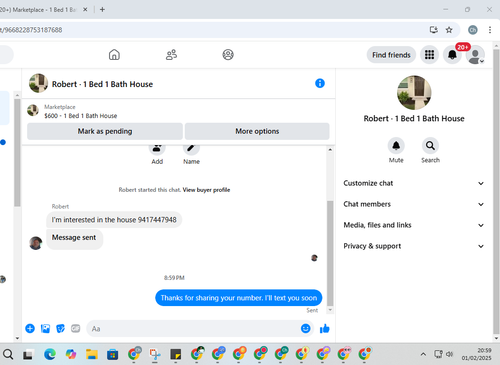Click the house avatar in the chat header

point(38,83)
